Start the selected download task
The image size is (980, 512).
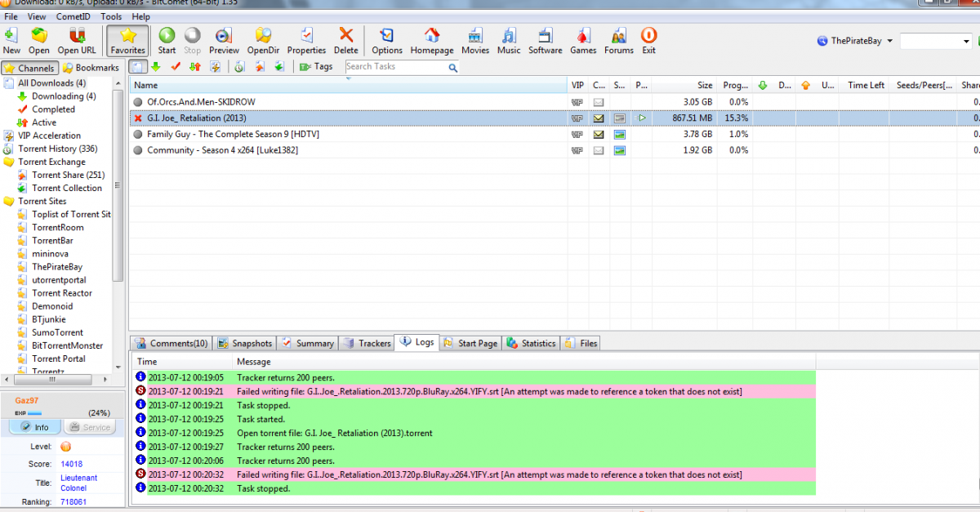click(167, 40)
